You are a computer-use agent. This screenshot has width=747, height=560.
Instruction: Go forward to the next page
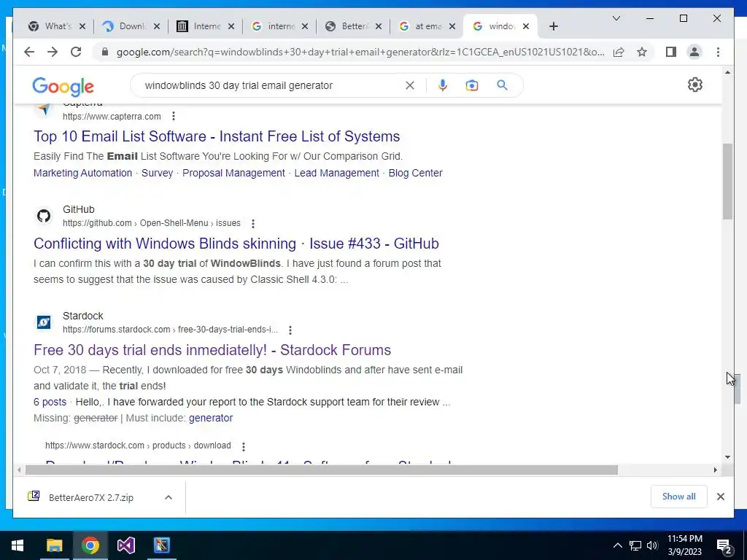click(x=53, y=52)
